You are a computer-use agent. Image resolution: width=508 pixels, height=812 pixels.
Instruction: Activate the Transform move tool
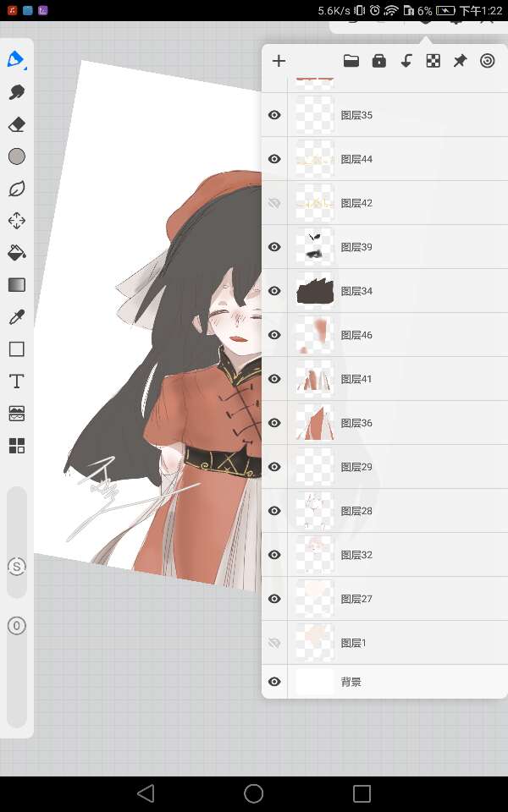pyautogui.click(x=16, y=221)
